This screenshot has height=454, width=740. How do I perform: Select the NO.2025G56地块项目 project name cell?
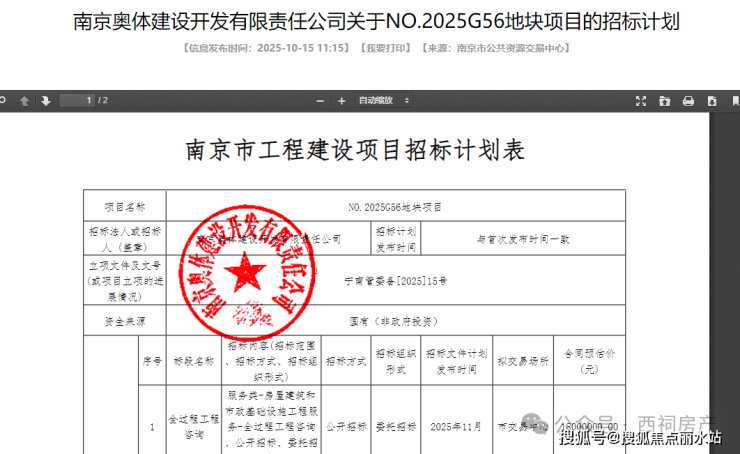click(x=394, y=206)
